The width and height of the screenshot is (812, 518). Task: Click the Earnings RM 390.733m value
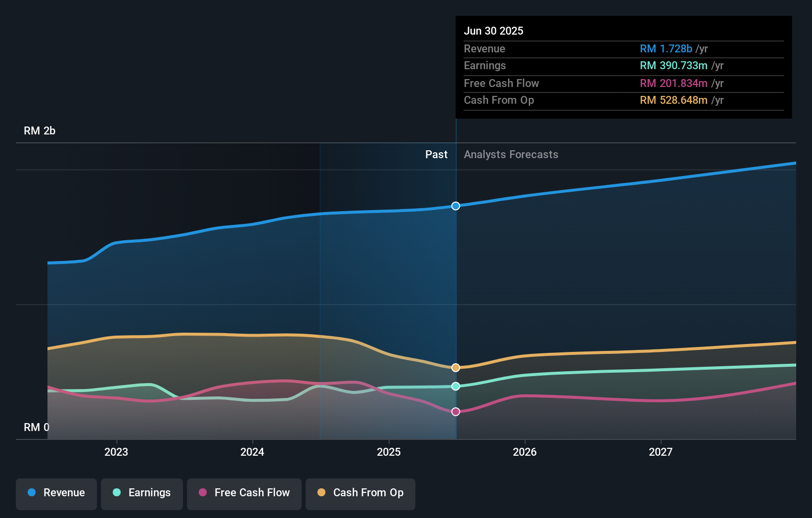(677, 65)
